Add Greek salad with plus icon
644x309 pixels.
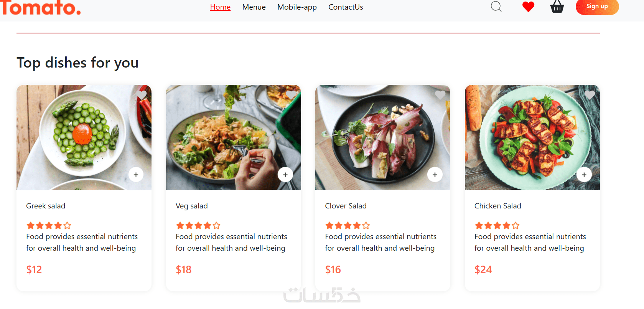[136, 175]
